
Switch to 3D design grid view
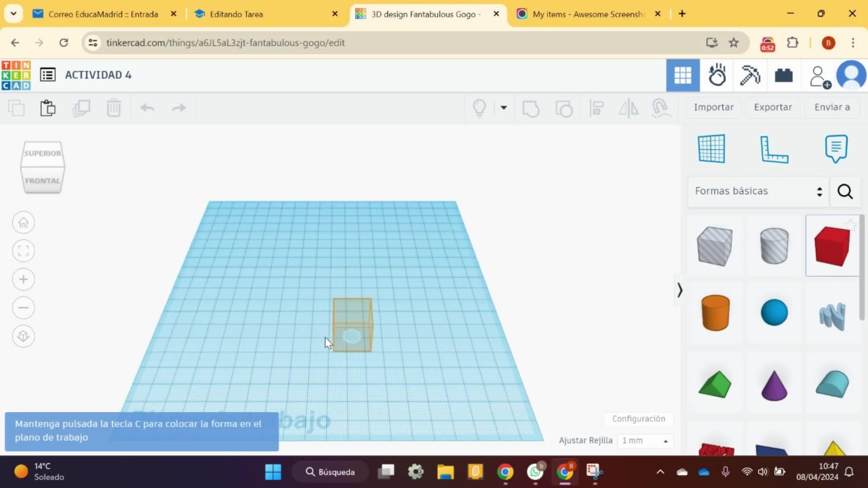[683, 75]
